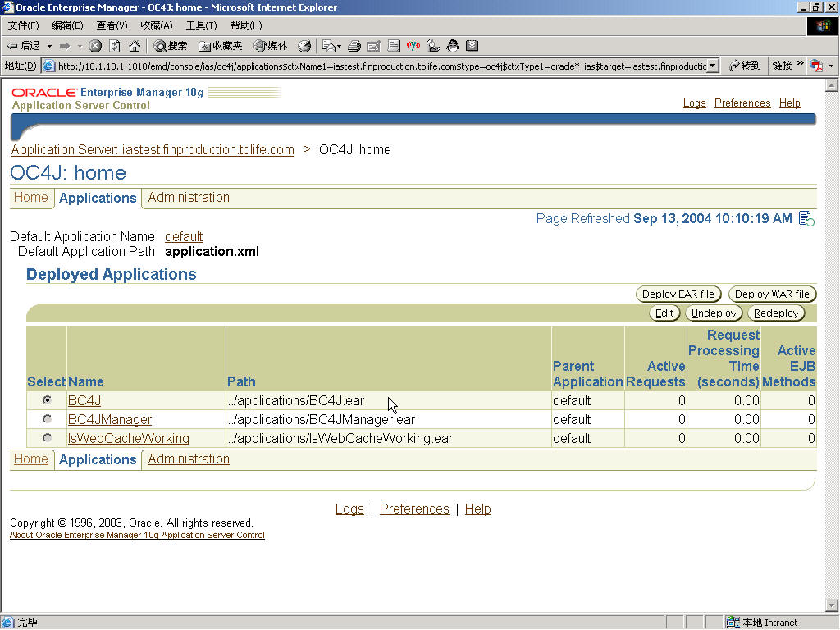Click the last toolbar icon after penguin
The height and width of the screenshot is (630, 840).
[x=472, y=46]
